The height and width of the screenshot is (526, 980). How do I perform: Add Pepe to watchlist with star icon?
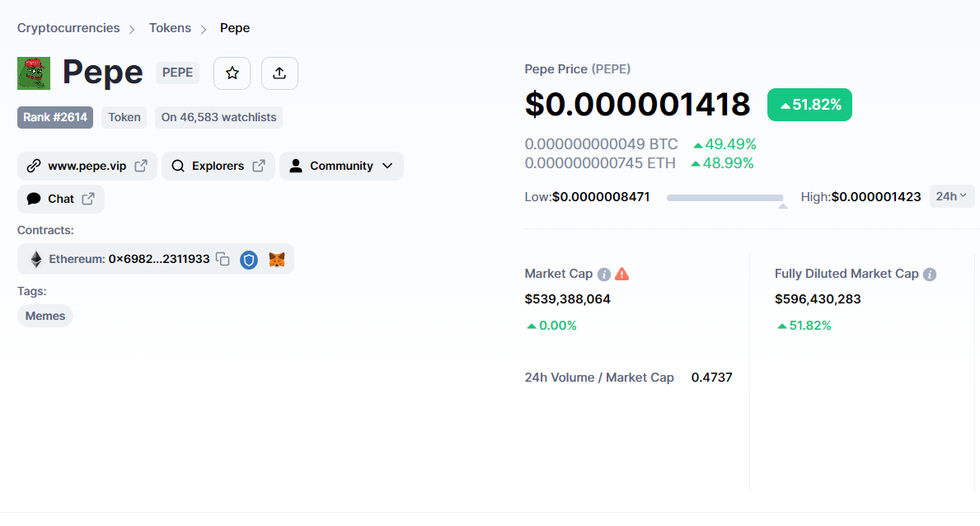[232, 73]
